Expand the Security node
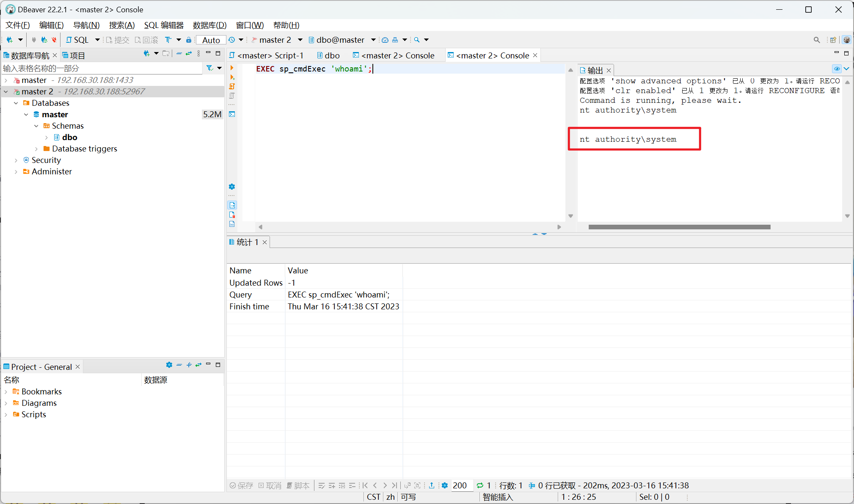The height and width of the screenshot is (504, 854). tap(16, 160)
